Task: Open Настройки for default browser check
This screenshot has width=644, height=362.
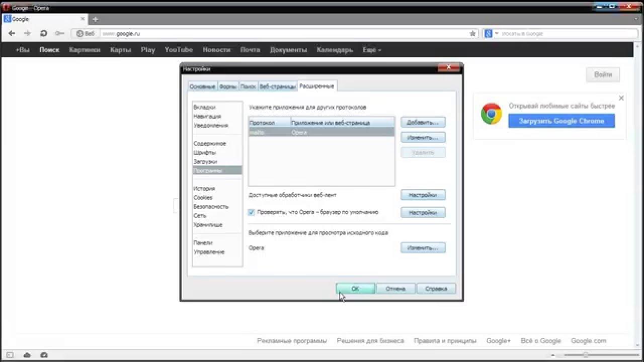Action: tap(423, 213)
